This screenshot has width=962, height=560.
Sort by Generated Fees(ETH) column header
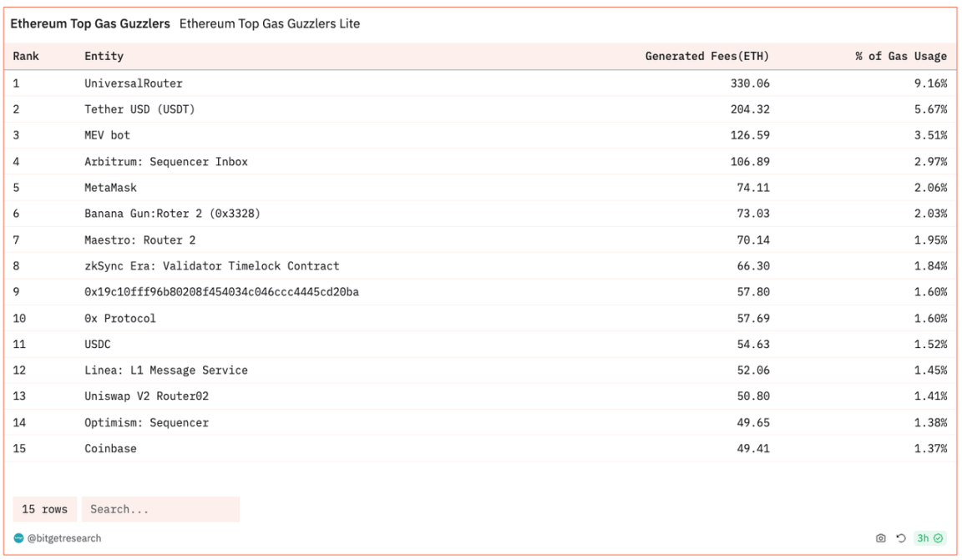[706, 56]
